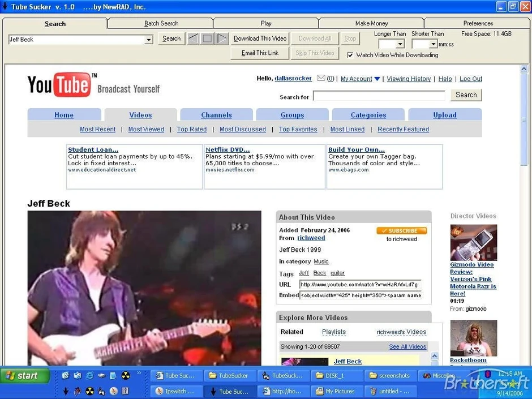
Task: Open the Top Rated videos link
Action: coord(191,129)
